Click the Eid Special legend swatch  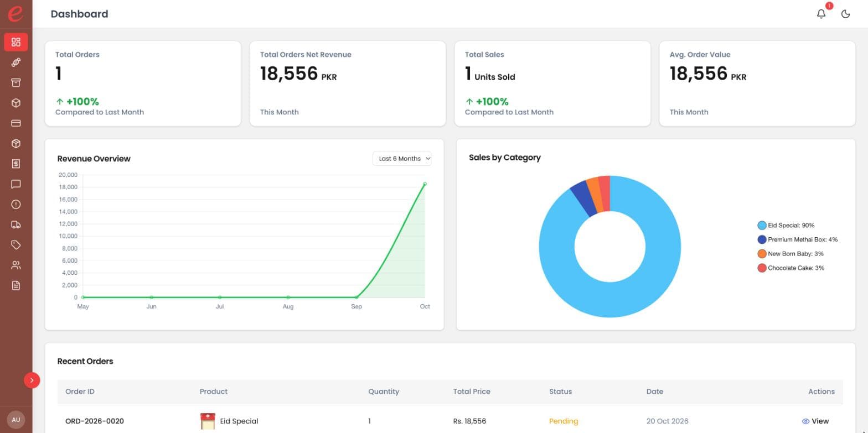(x=762, y=226)
